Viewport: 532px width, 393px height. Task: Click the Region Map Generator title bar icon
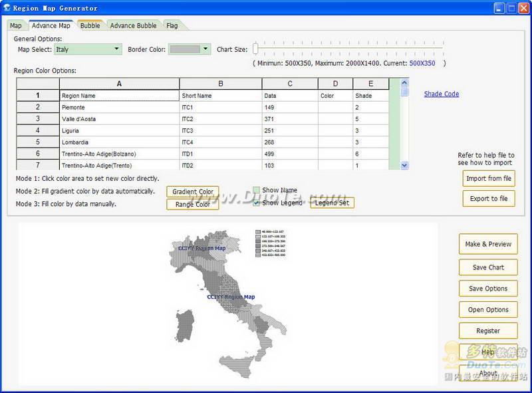pyautogui.click(x=7, y=7)
